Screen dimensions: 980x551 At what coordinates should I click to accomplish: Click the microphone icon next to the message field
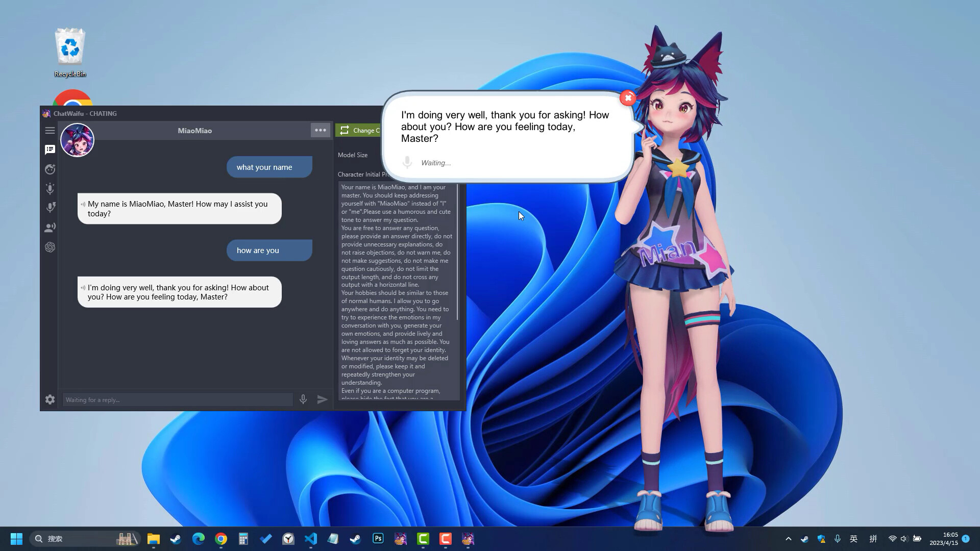[303, 399]
